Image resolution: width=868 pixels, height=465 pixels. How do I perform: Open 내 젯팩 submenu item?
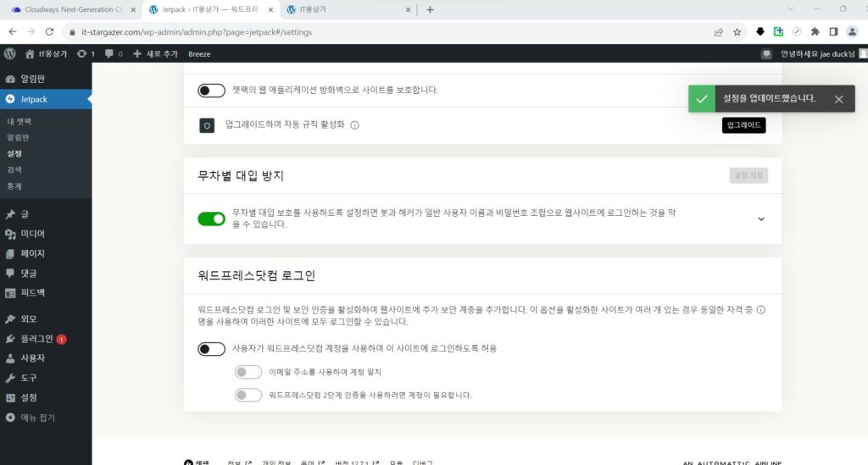pos(19,121)
